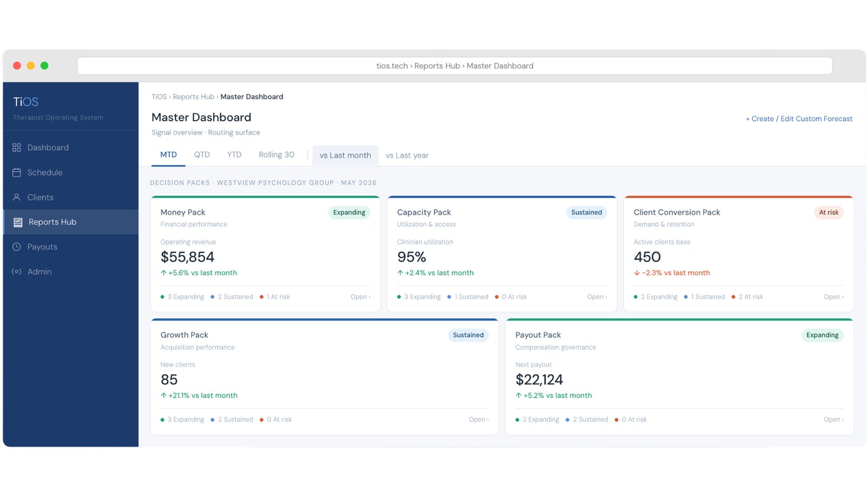The image size is (868, 499).
Task: Click the Reports Hub icon in sidebar
Action: tap(18, 222)
